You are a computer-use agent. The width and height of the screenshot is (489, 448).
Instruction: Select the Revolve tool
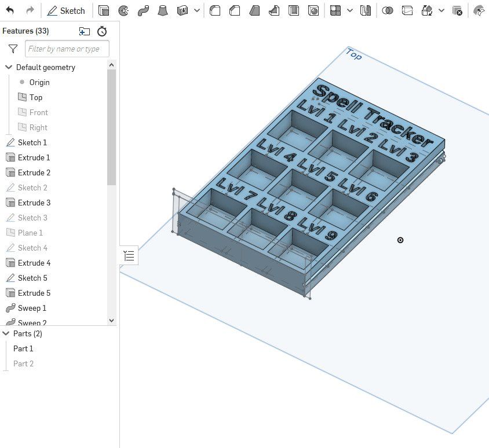click(123, 10)
